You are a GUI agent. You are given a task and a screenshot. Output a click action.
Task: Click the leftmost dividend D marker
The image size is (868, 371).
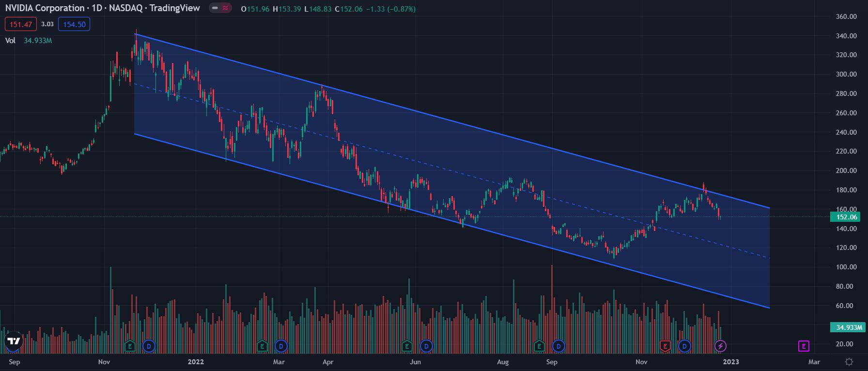coord(149,346)
